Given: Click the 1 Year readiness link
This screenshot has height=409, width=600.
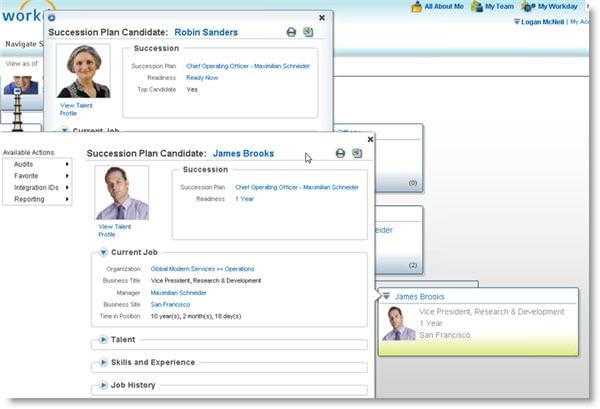Looking at the screenshot, I should pyautogui.click(x=244, y=199).
